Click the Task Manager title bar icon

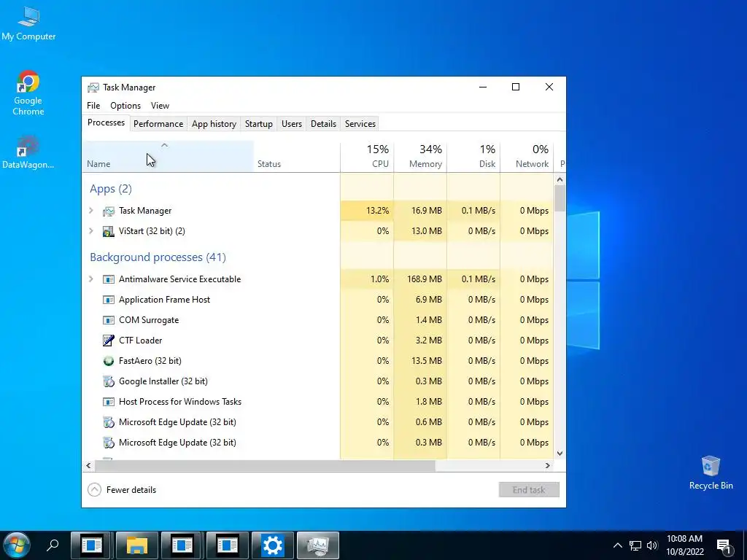(93, 87)
